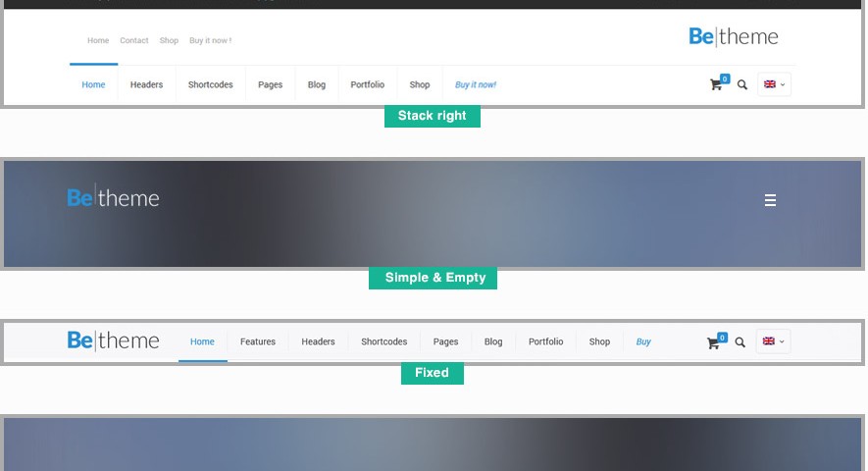Click the 'Buy it now!' italic menu link

[476, 84]
